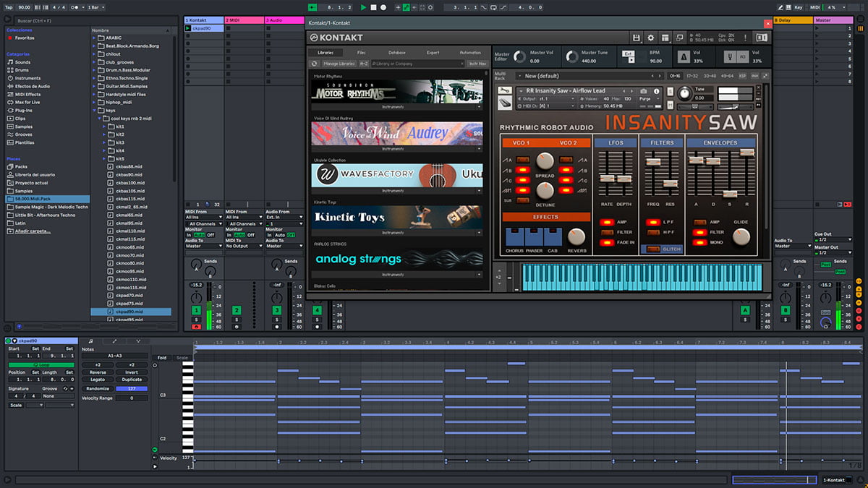Open Kontakt save menu floppy disk icon
Image resolution: width=868 pixels, height=488 pixels.
coord(636,38)
